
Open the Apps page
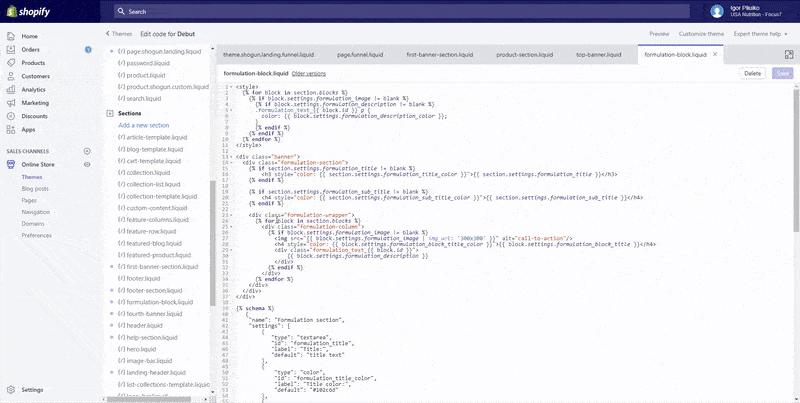[29, 129]
